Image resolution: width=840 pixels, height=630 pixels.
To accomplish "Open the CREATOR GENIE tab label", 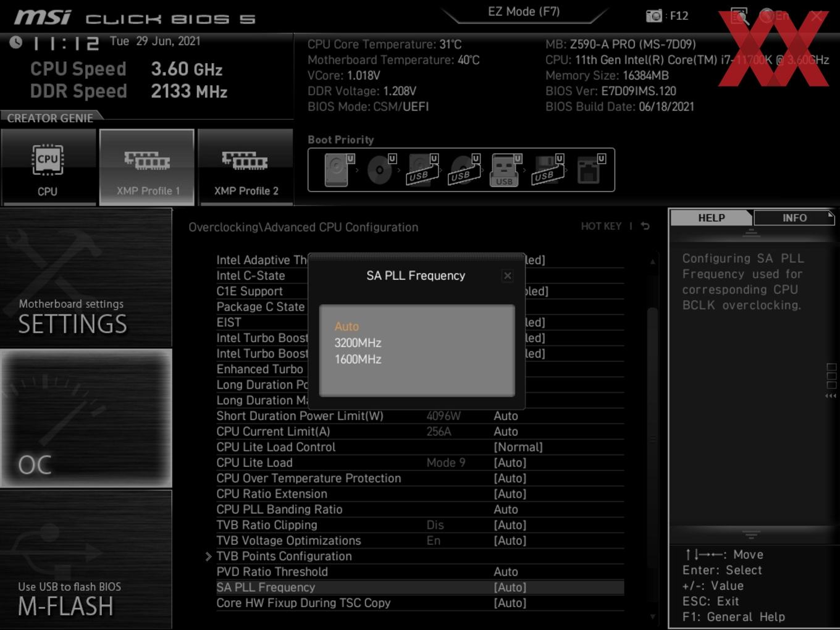I will 50,118.
